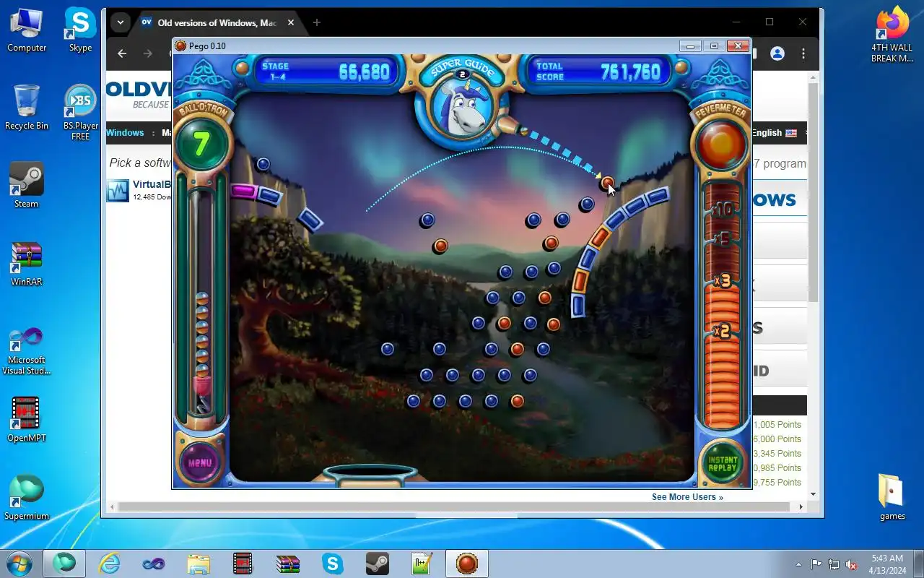Image resolution: width=924 pixels, height=578 pixels.
Task: Switch to Supermium in the taskbar
Action: [64, 564]
